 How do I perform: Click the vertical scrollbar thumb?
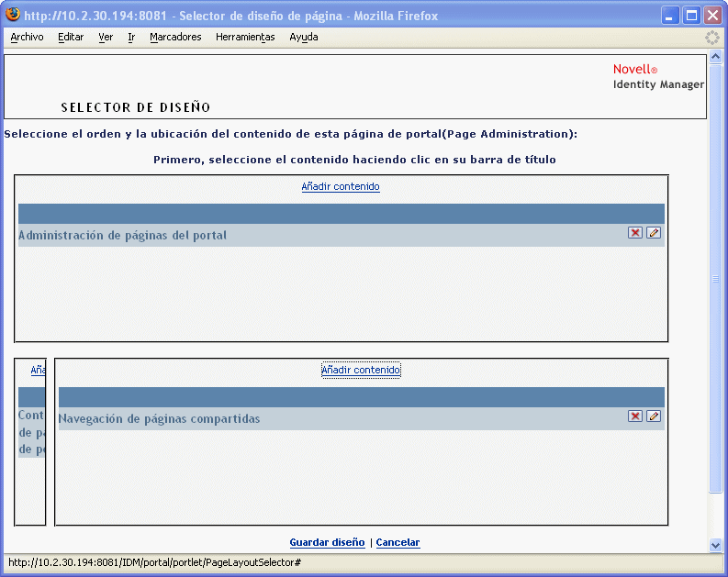(x=715, y=279)
